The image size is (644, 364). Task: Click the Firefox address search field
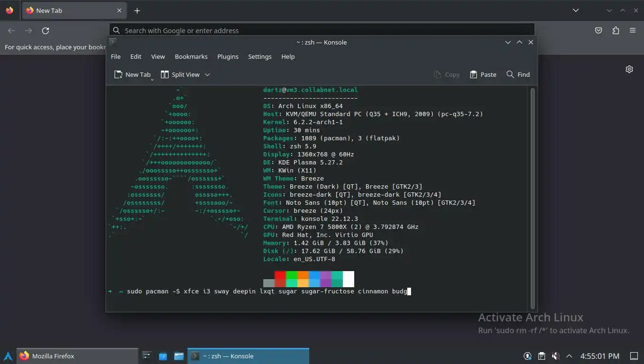(322, 30)
